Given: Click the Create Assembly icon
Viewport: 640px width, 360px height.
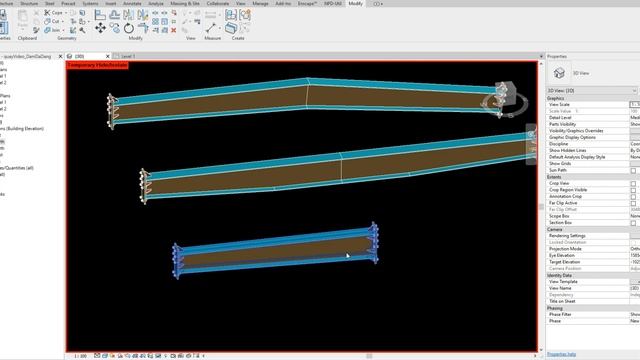Looking at the screenshot, I should tap(231, 15).
